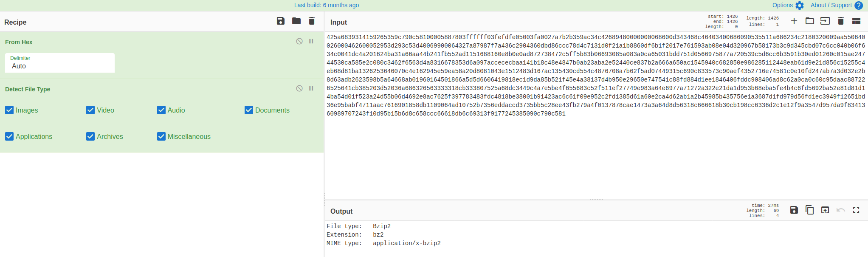
Task: Click inside the hex input text area
Action: pos(595,157)
